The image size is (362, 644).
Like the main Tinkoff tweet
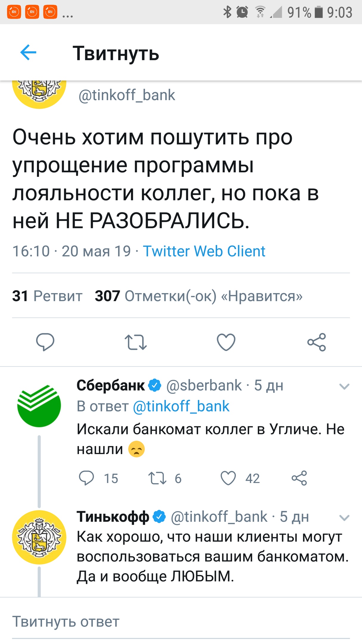pos(226,342)
